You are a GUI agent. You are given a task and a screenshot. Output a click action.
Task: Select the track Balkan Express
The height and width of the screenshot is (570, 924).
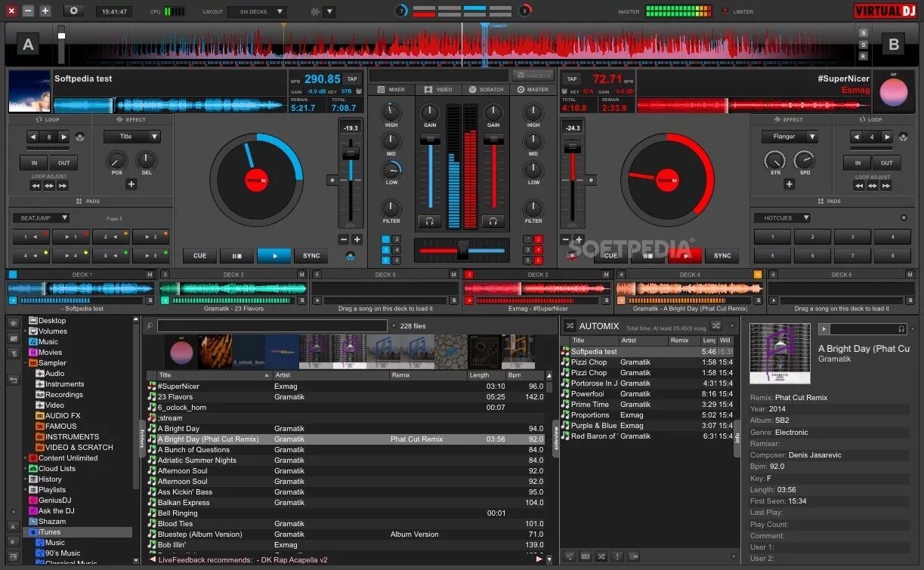(345, 502)
